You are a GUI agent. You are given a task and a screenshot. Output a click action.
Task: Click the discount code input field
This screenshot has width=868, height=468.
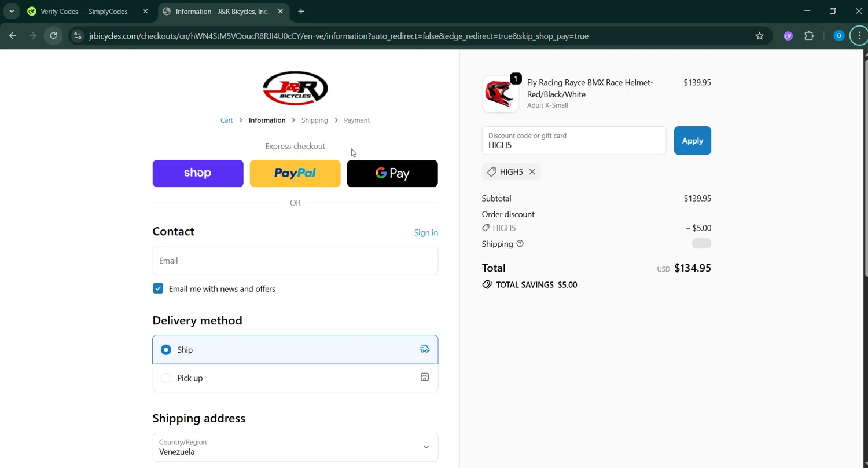click(x=574, y=141)
